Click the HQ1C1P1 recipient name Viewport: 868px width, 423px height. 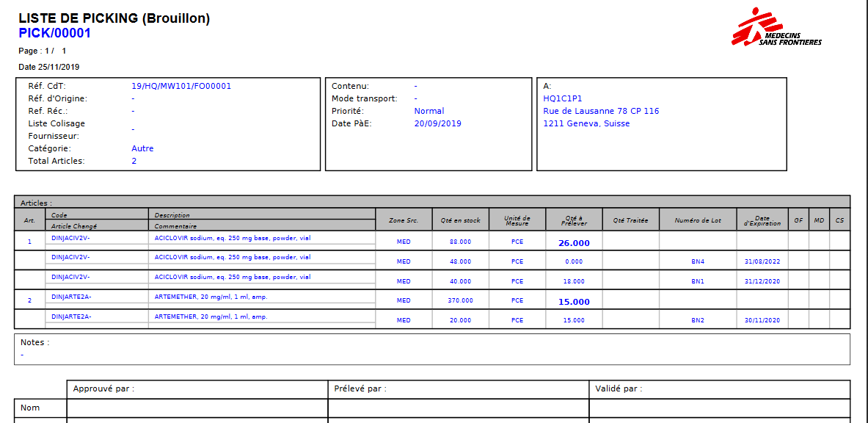(562, 98)
